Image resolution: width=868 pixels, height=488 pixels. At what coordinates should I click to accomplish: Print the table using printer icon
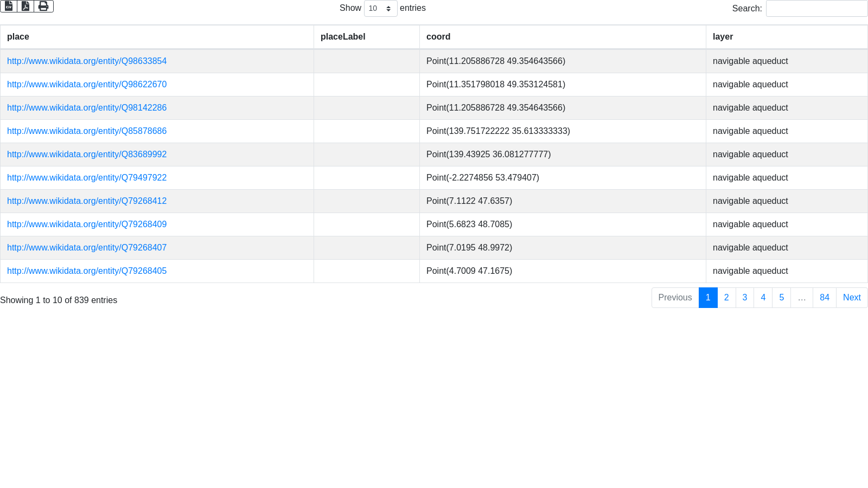pos(43,6)
